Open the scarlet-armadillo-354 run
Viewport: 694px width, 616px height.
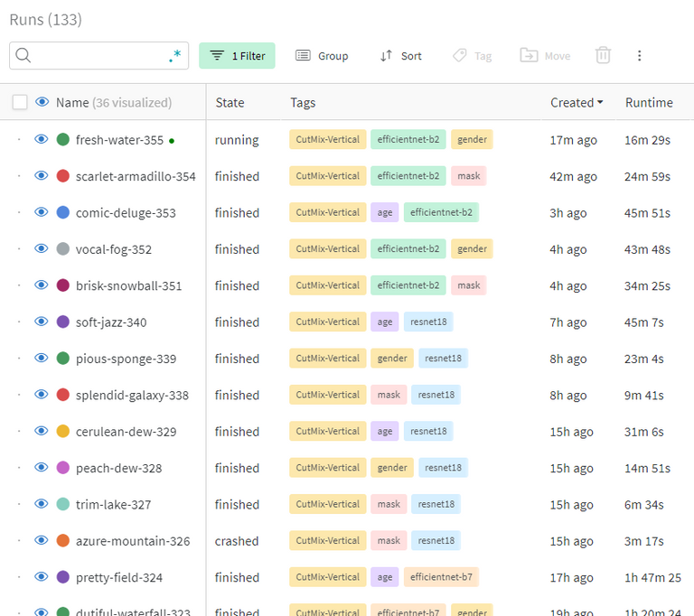[x=136, y=176]
